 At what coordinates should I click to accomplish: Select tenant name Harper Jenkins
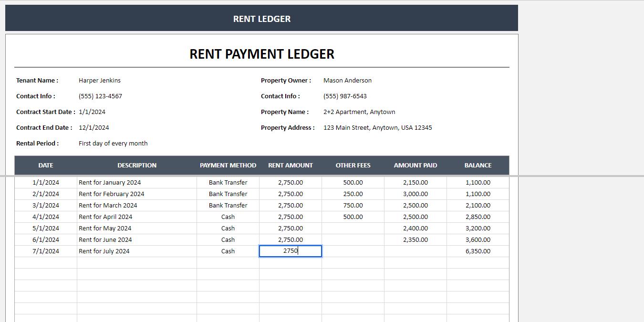(x=100, y=80)
